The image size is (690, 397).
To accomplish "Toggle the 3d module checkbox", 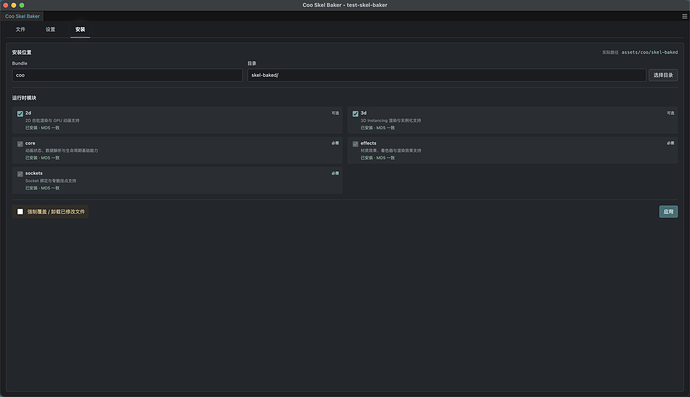I will (356, 114).
